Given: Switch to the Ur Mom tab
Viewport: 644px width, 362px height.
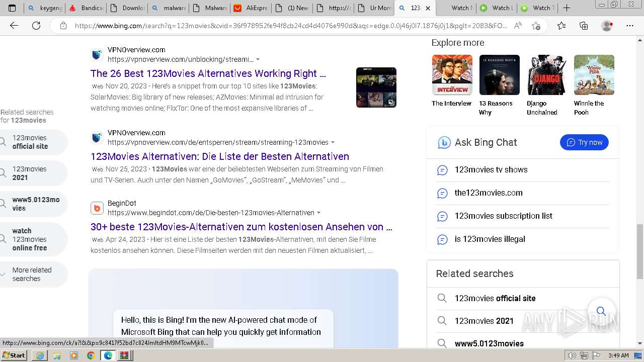Looking at the screenshot, I should [x=374, y=8].
